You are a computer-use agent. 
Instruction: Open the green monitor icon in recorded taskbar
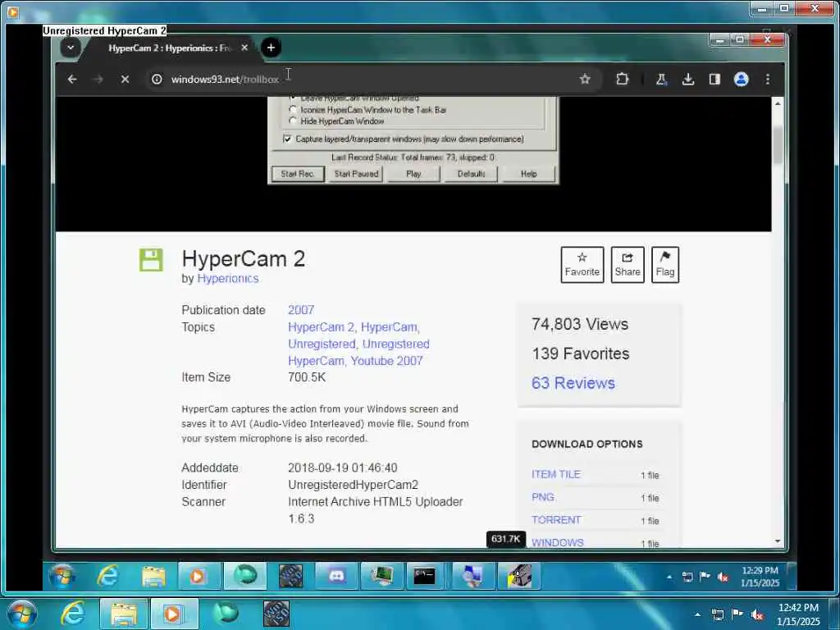(382, 576)
